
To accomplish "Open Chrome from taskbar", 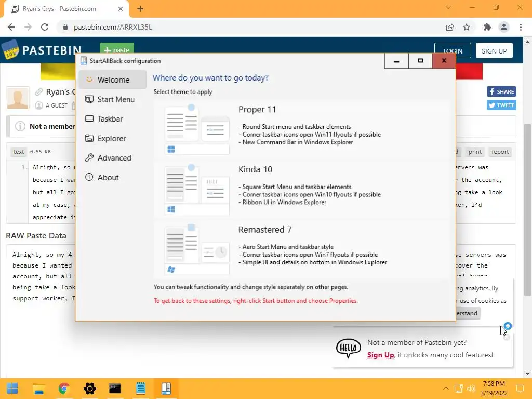I will pos(64,389).
